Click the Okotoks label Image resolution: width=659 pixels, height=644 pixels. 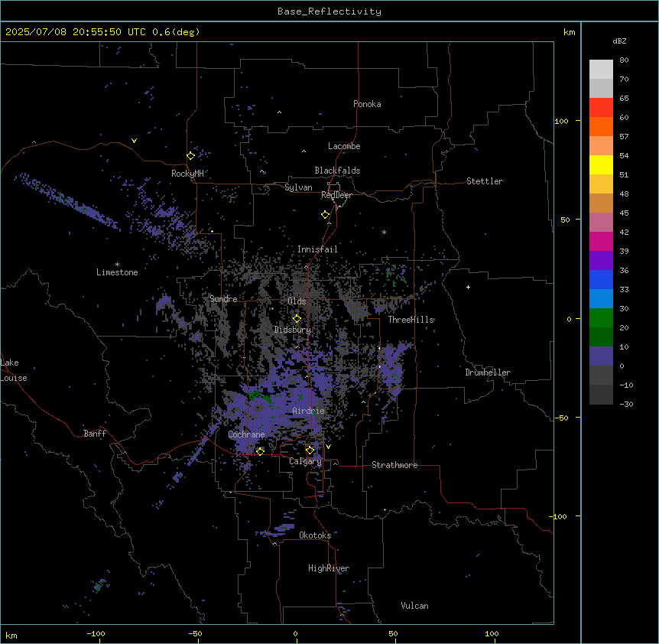point(315,535)
